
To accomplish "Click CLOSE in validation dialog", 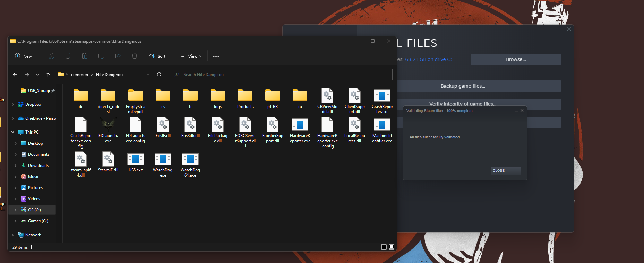I will 506,170.
